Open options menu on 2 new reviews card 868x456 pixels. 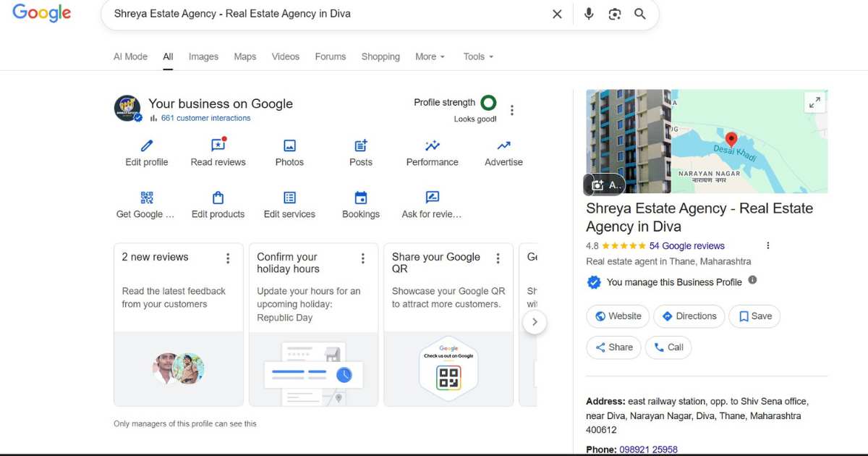228,258
